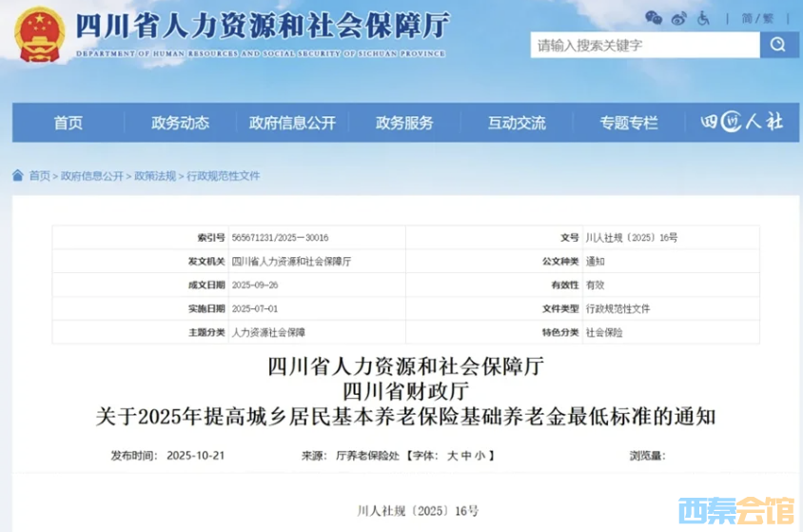803x532 pixels.
Task: Set font size to 大
Action: coord(453,456)
